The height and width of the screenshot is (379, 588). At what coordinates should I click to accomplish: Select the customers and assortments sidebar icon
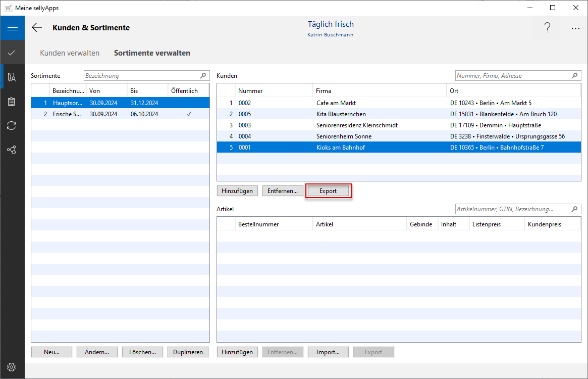(x=12, y=77)
